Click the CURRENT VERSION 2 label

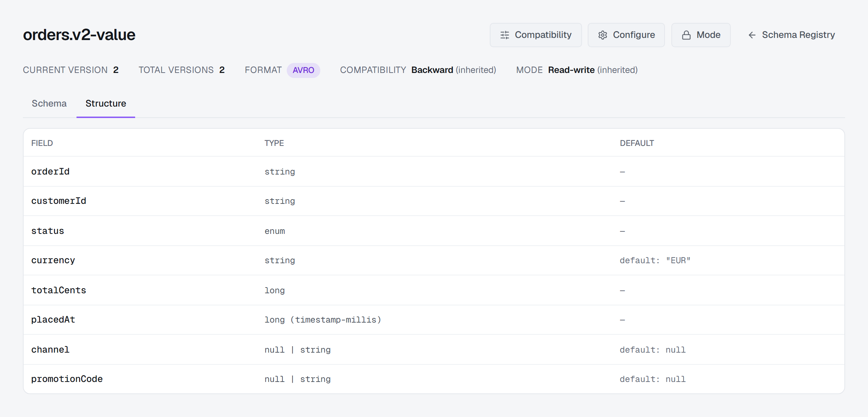pyautogui.click(x=71, y=70)
